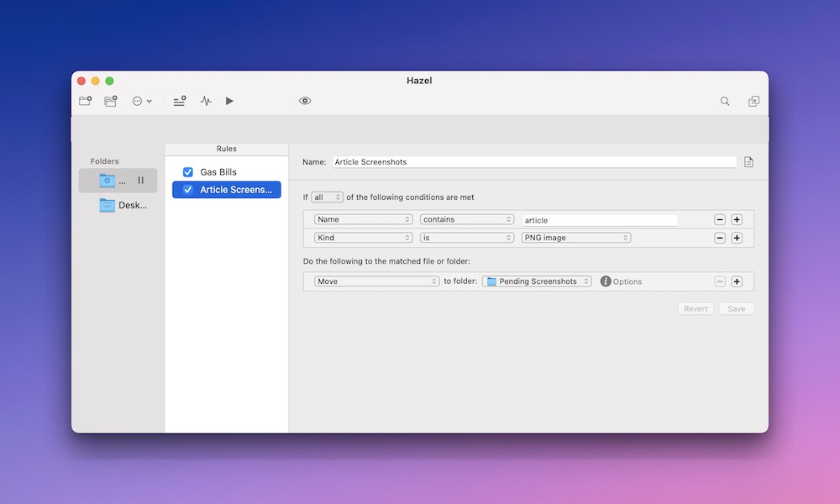This screenshot has height=504, width=840.
Task: Open the 'all' conditions match dropdown
Action: point(328,197)
